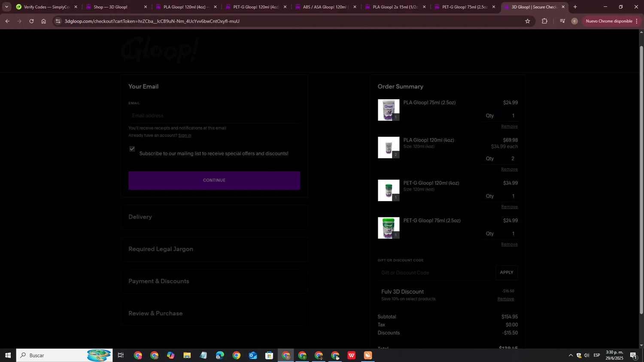Open the volume control in system tray
This screenshot has width=644, height=362.
586,355
